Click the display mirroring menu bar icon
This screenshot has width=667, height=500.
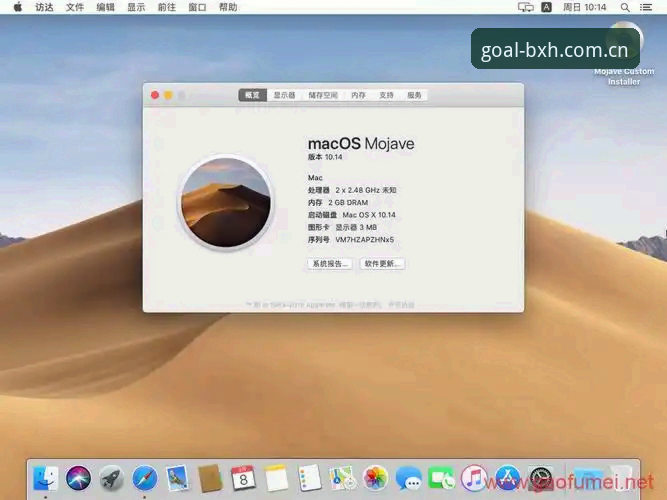(525, 7)
